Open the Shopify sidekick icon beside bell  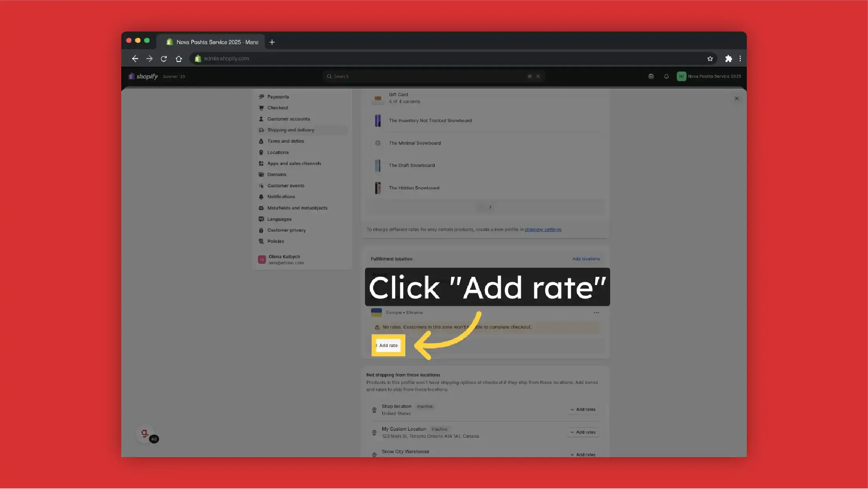point(651,76)
